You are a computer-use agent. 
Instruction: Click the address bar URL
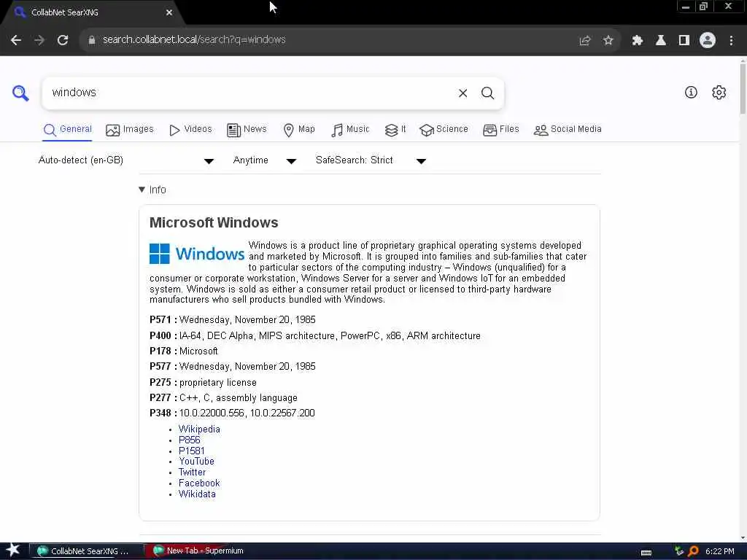point(194,40)
